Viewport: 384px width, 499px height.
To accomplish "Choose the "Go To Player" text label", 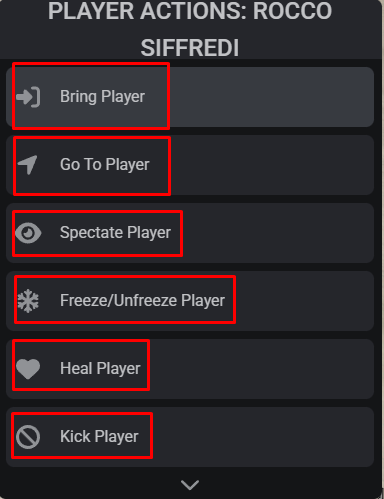I will pyautogui.click(x=105, y=165).
